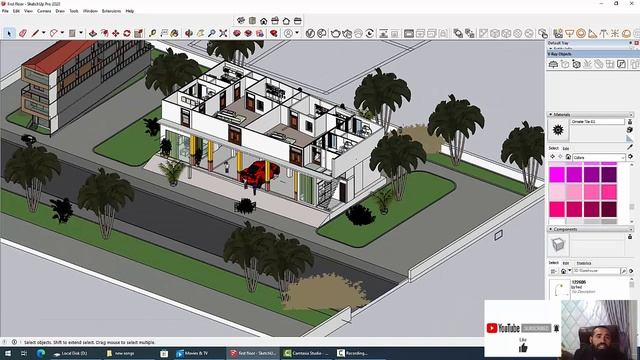Open the Extension Warehouse toolbar icon
Screen dimensions: 640x360
273,33
